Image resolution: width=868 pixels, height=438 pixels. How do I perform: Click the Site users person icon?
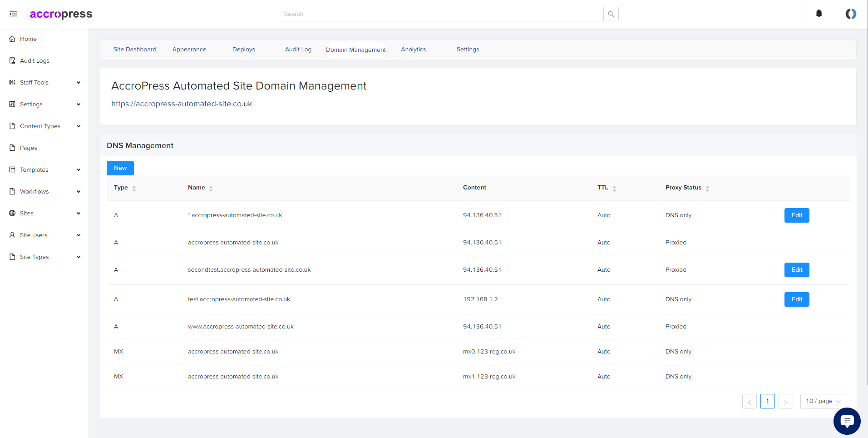click(x=12, y=235)
